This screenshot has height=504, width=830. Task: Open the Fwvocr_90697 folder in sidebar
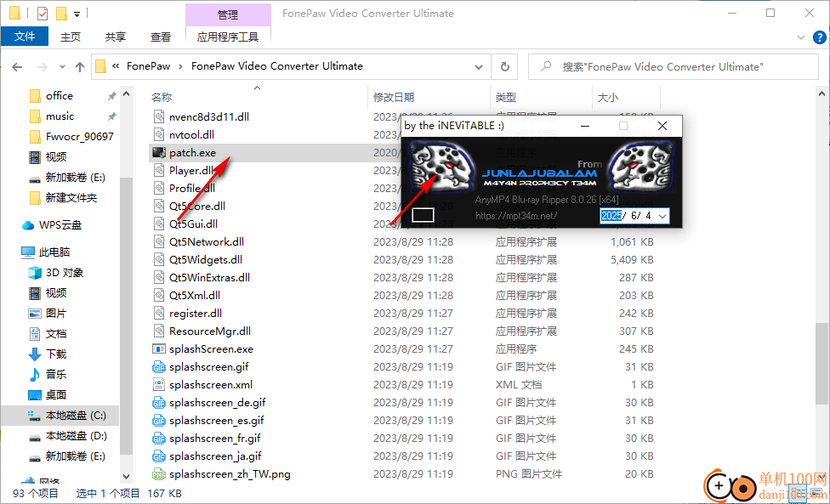click(79, 137)
